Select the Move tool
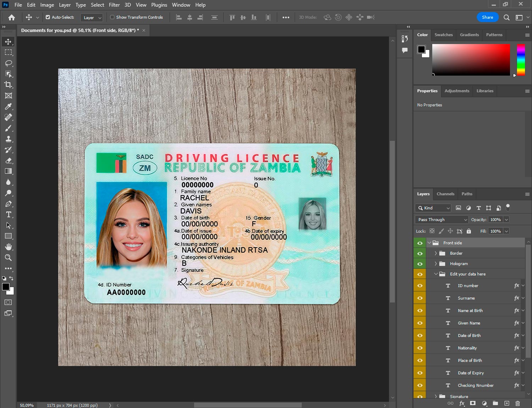This screenshot has width=532, height=408. pos(8,42)
